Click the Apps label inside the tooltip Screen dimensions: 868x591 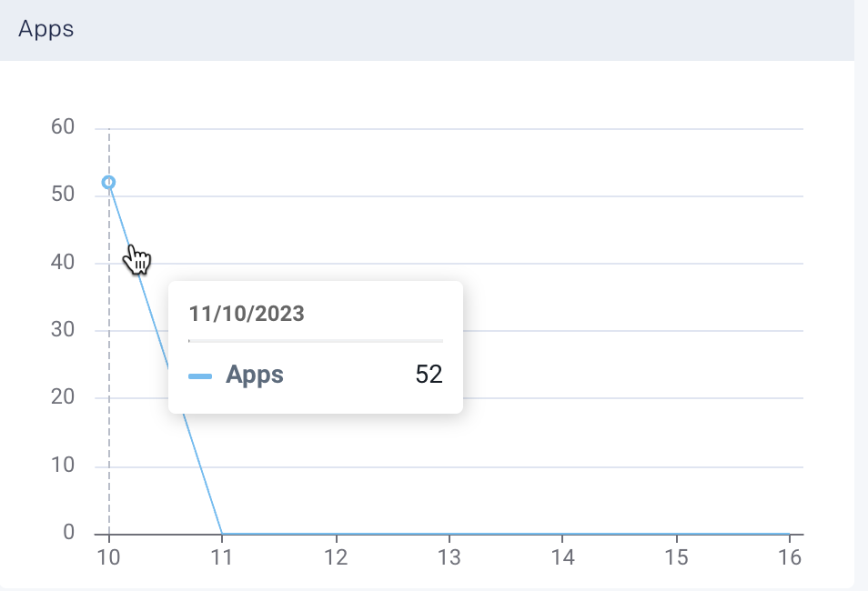click(255, 375)
